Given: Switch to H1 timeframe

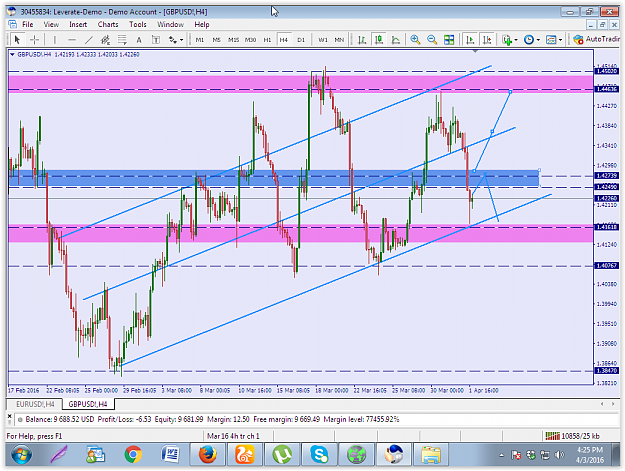Looking at the screenshot, I should (x=267, y=39).
